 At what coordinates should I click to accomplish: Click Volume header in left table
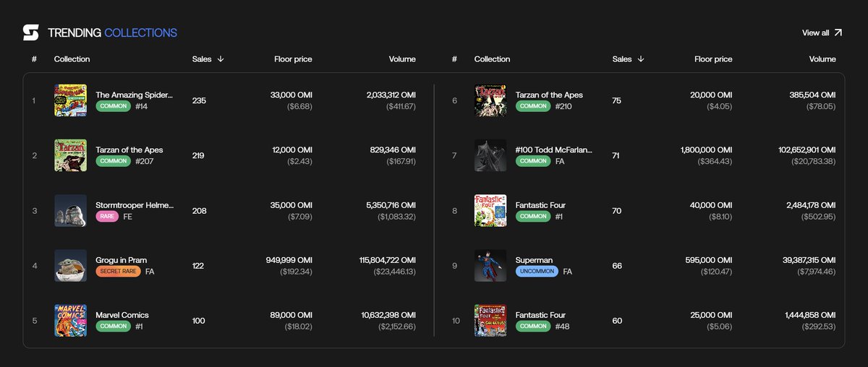pyautogui.click(x=402, y=59)
